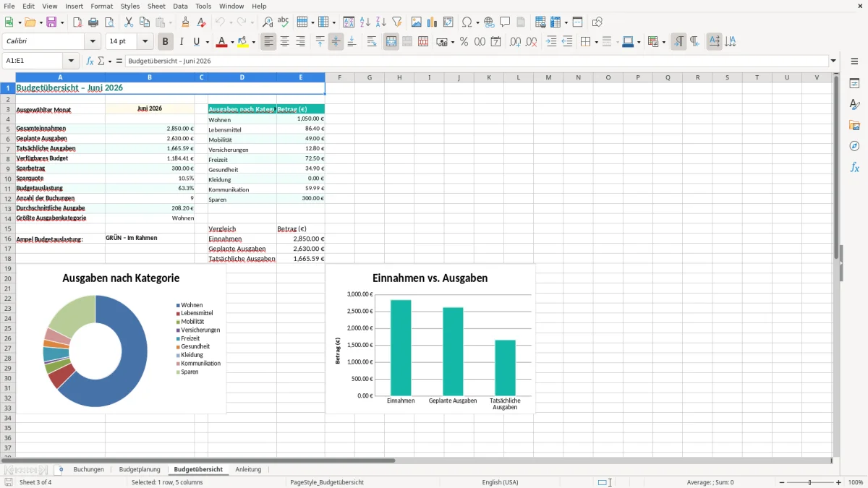Toggle underline formatting
Screen dimensions: 868x488
click(x=196, y=42)
